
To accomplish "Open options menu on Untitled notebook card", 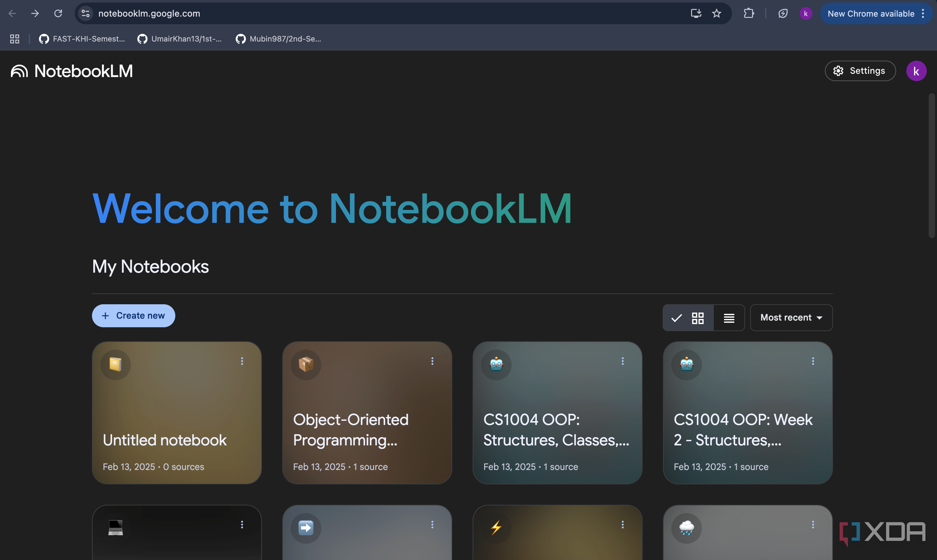I will 242,361.
